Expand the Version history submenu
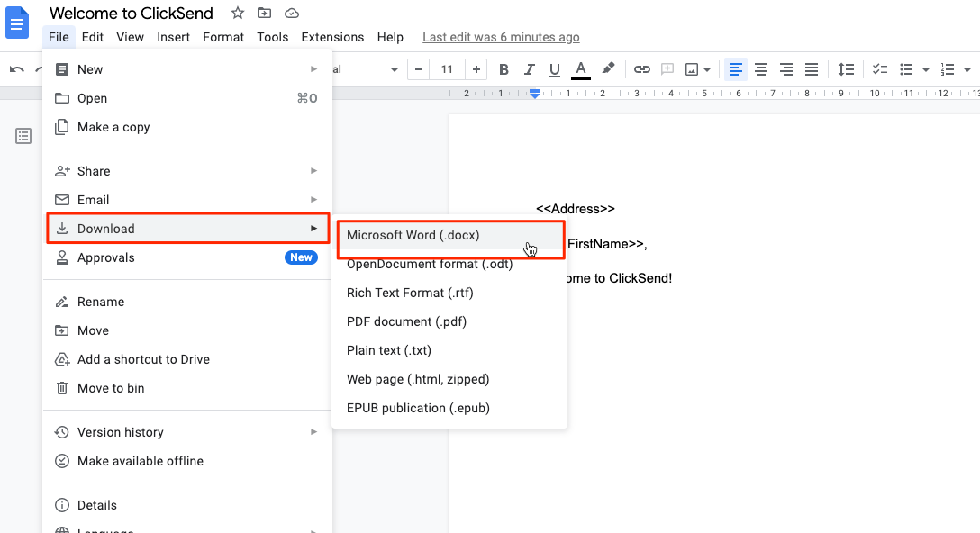 (186, 432)
